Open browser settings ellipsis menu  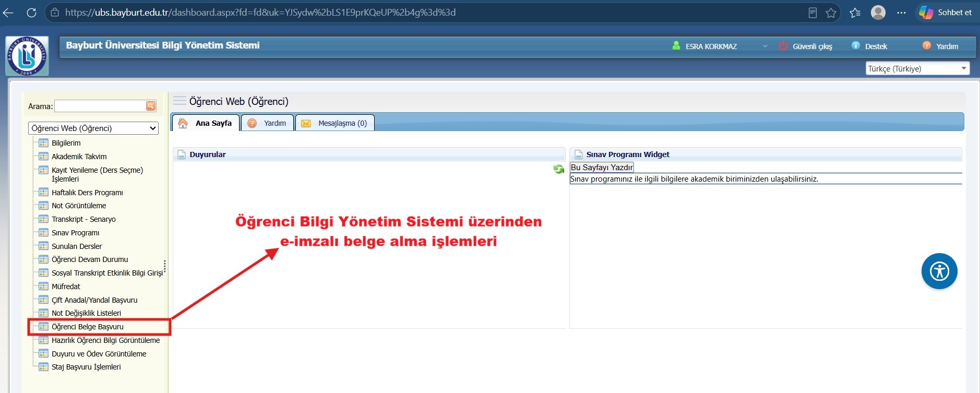[901, 13]
